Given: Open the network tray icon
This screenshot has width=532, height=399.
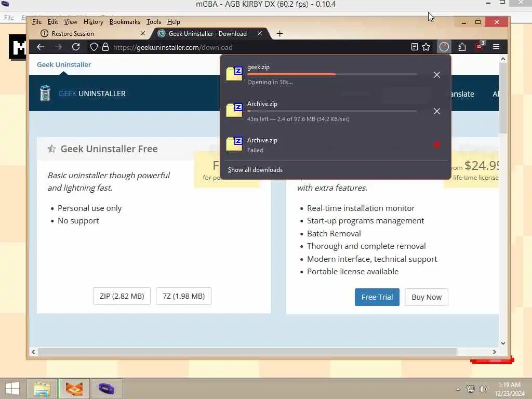Looking at the screenshot, I should (470, 389).
